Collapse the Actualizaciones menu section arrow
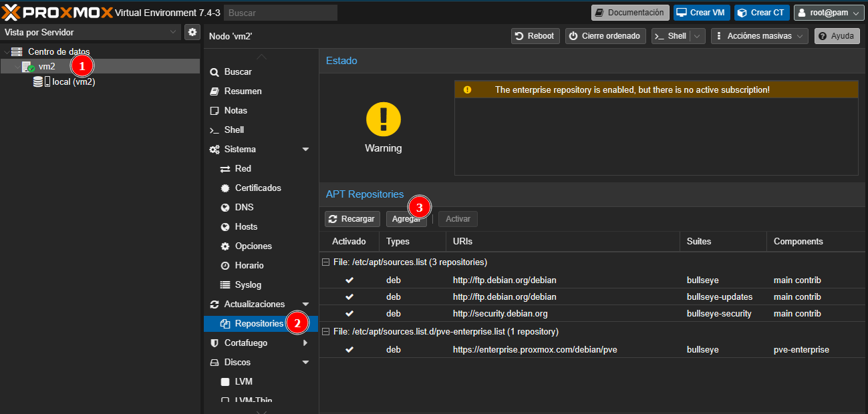The image size is (868, 414). point(306,304)
